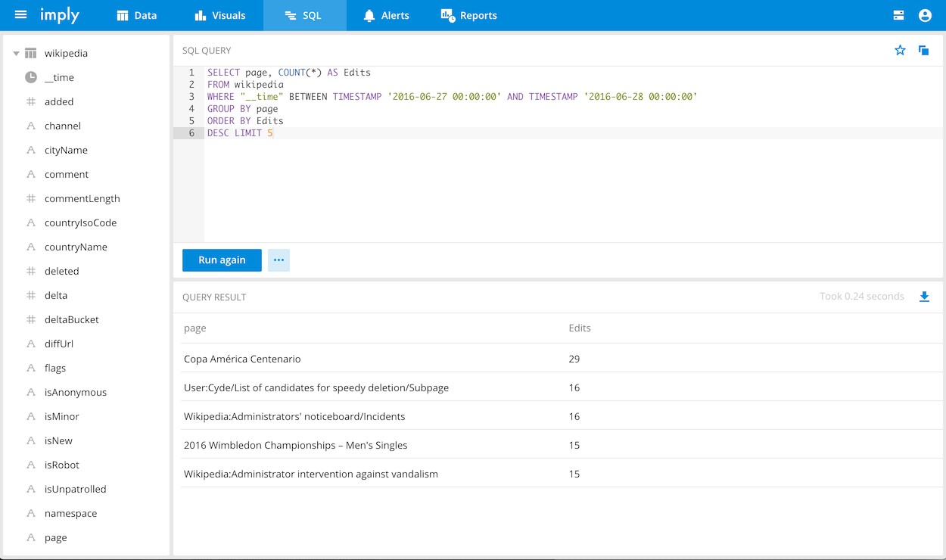Click the Edits column header

pos(580,328)
